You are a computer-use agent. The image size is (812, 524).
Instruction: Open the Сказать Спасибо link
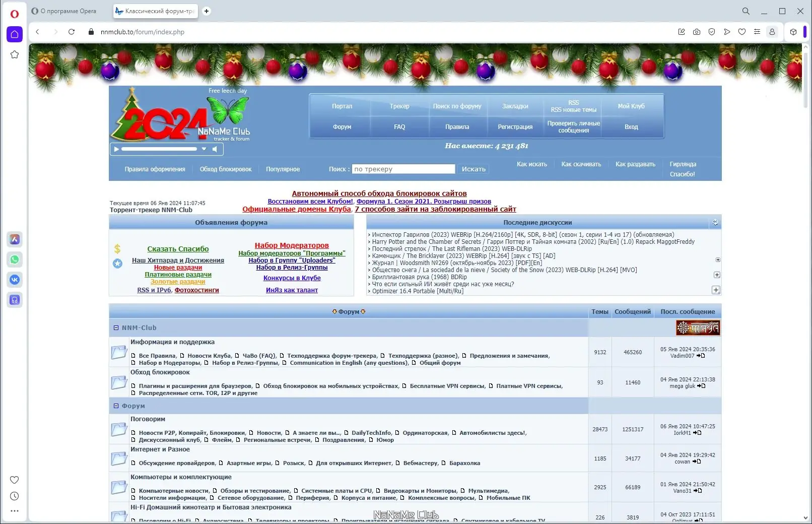coord(178,249)
